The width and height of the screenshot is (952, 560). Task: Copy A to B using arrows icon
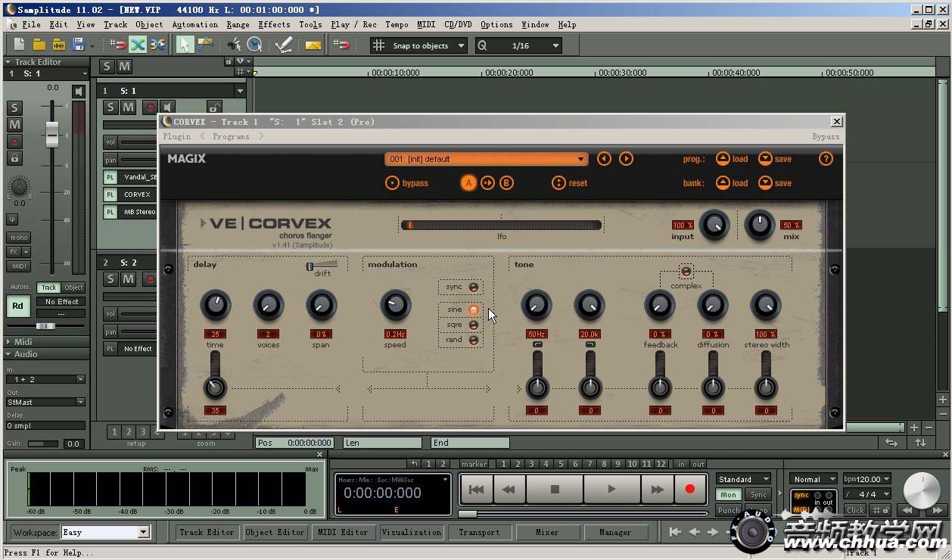tap(487, 183)
